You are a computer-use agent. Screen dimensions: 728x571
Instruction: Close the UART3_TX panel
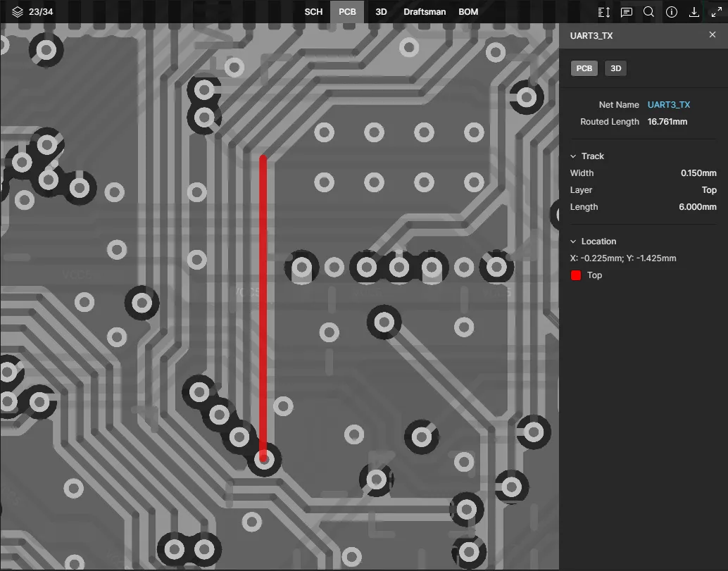713,34
